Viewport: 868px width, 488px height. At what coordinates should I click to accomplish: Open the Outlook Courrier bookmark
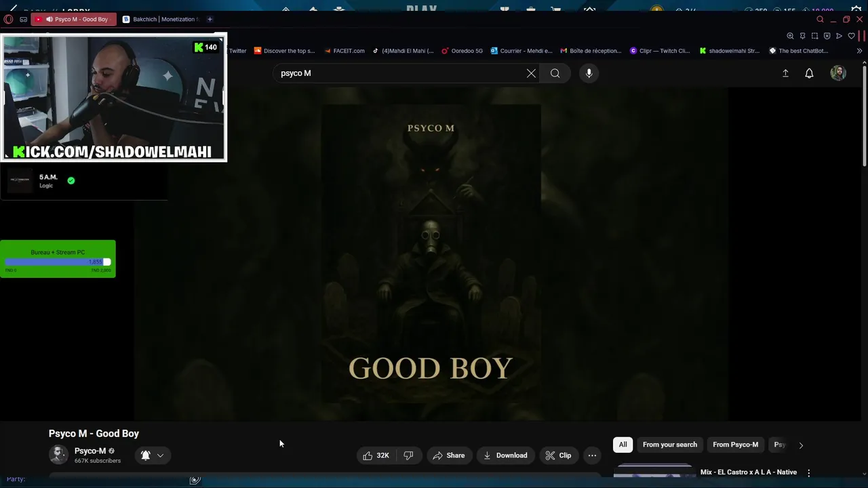(x=521, y=51)
